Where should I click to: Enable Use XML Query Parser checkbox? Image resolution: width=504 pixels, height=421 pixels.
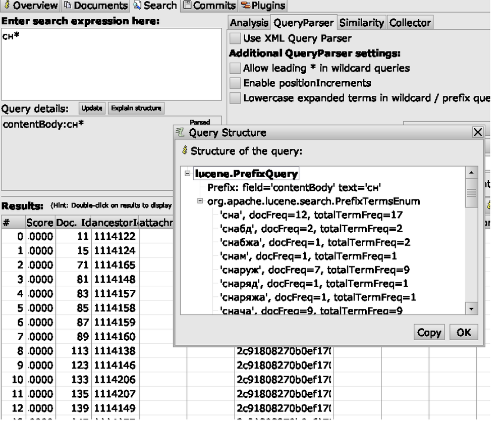pyautogui.click(x=235, y=38)
